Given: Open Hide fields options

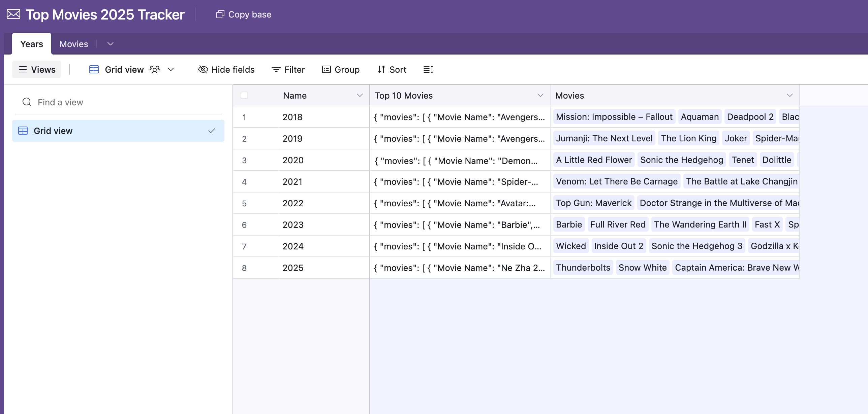Looking at the screenshot, I should click(x=226, y=69).
